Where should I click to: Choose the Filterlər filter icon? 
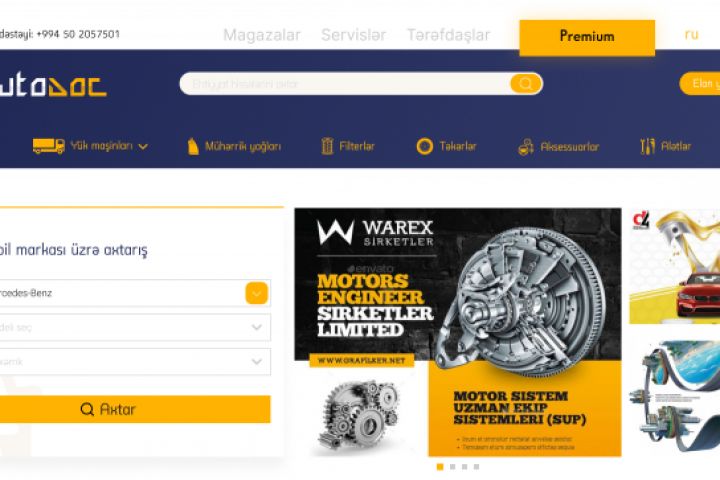[x=327, y=146]
